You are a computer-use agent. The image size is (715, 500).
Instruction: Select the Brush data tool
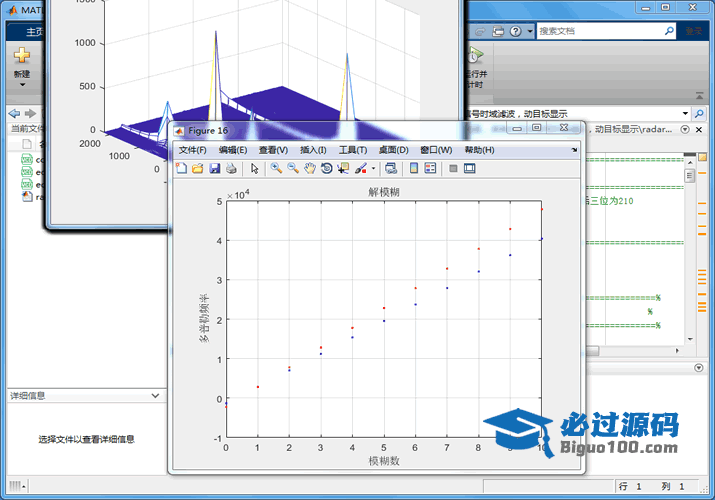(x=361, y=168)
